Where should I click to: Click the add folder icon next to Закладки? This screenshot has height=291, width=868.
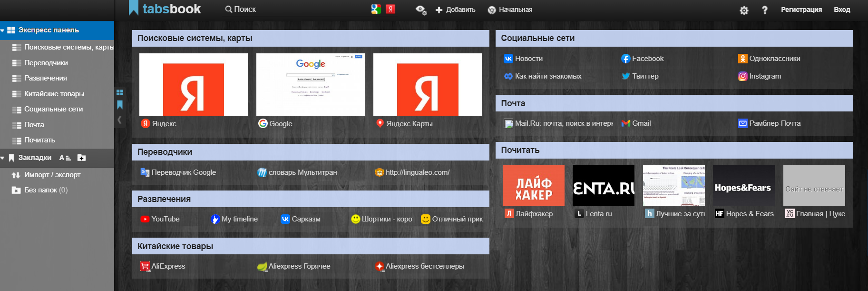click(x=81, y=158)
